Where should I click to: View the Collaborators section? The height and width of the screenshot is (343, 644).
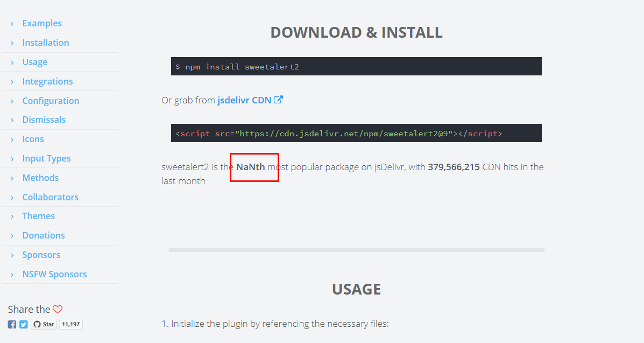click(50, 197)
